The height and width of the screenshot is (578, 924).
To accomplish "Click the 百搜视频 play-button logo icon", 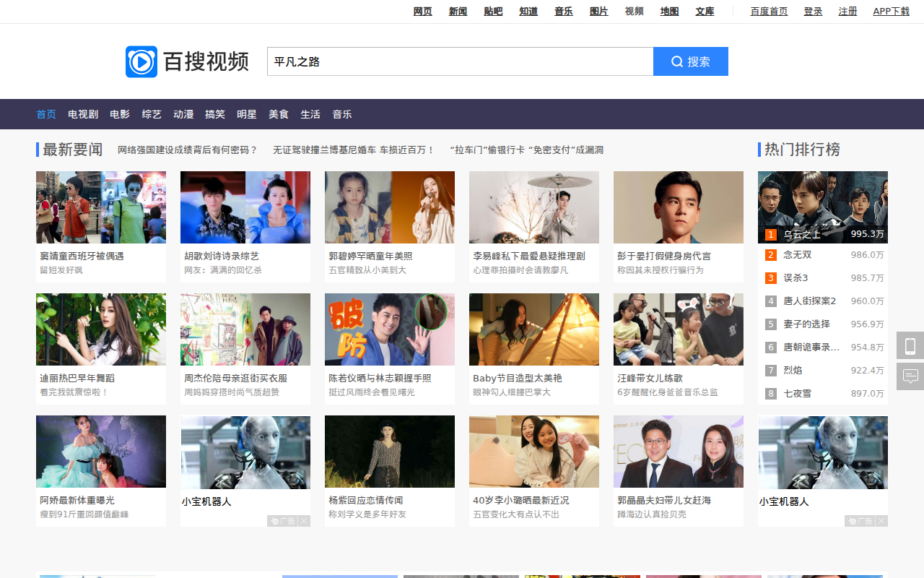I will click(140, 61).
